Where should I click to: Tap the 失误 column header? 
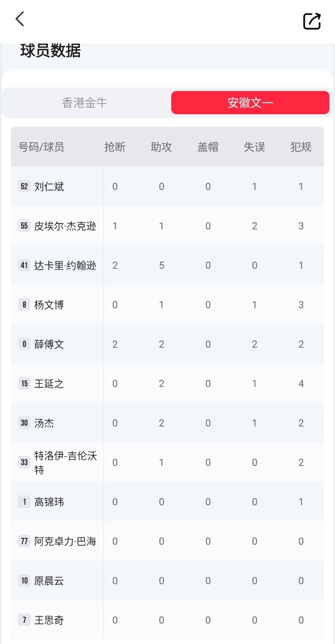pos(255,147)
